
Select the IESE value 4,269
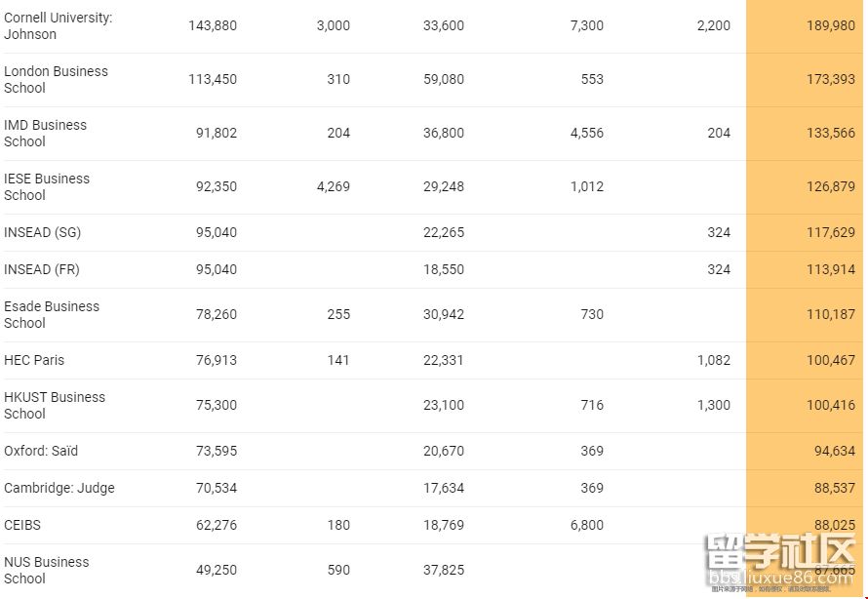[x=334, y=186]
